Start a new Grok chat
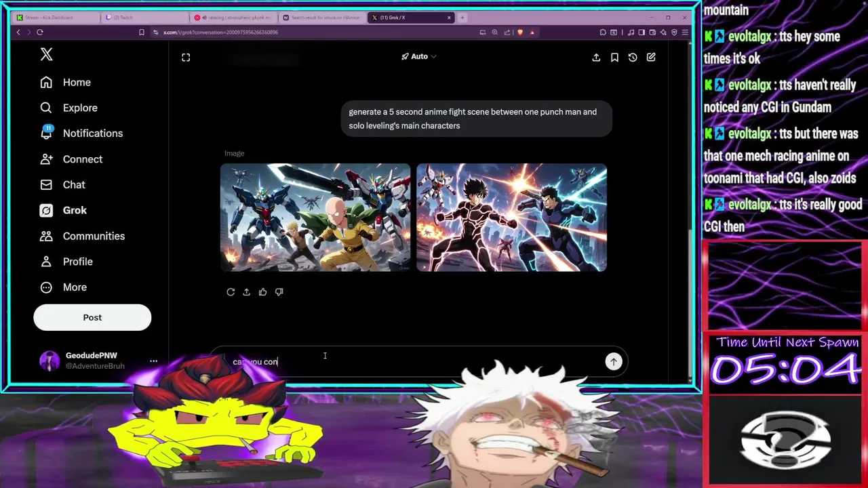The height and width of the screenshot is (488, 868). point(651,58)
